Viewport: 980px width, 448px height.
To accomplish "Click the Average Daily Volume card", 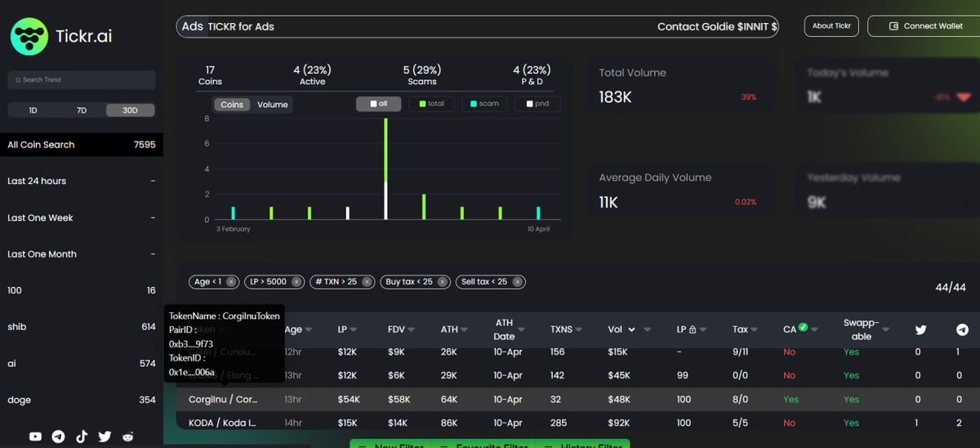I will coord(681,191).
